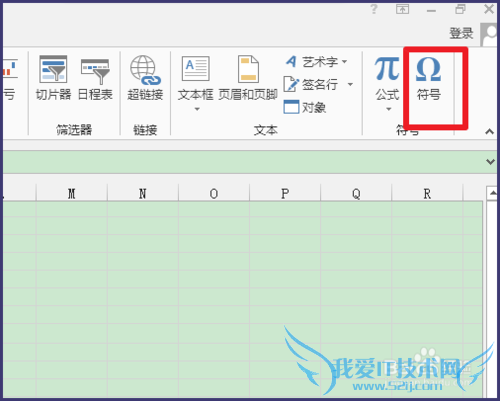This screenshot has width=500, height=401.
Task: Open Header and Footer (页眉和页脚)
Action: (248, 78)
